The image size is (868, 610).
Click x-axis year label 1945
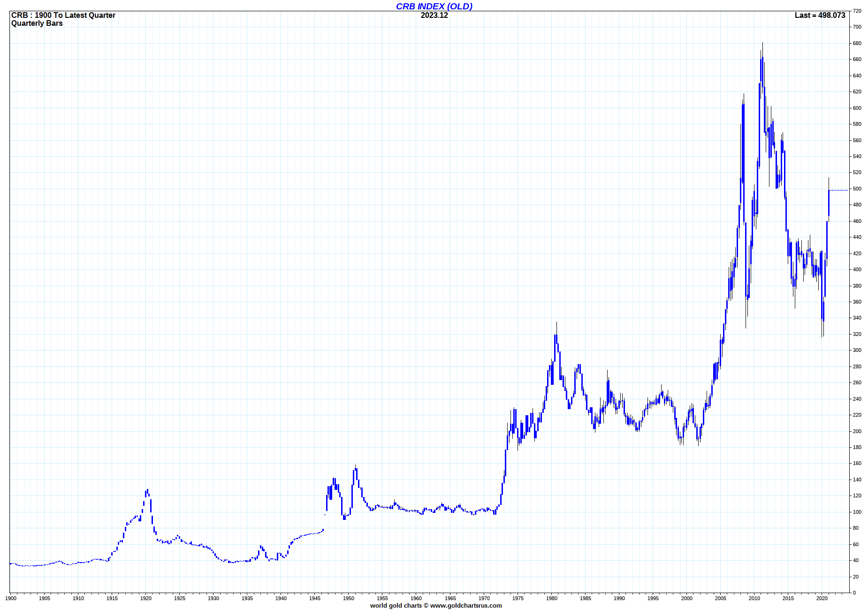pos(315,598)
